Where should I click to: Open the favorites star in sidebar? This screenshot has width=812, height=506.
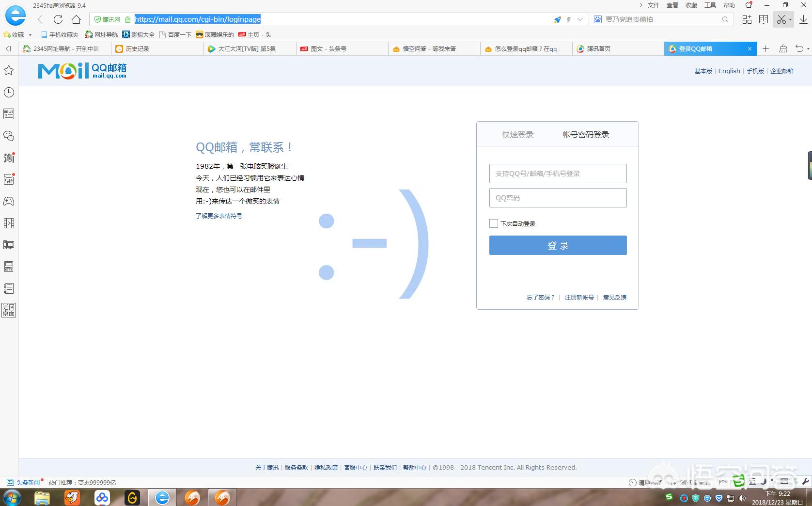coord(9,71)
